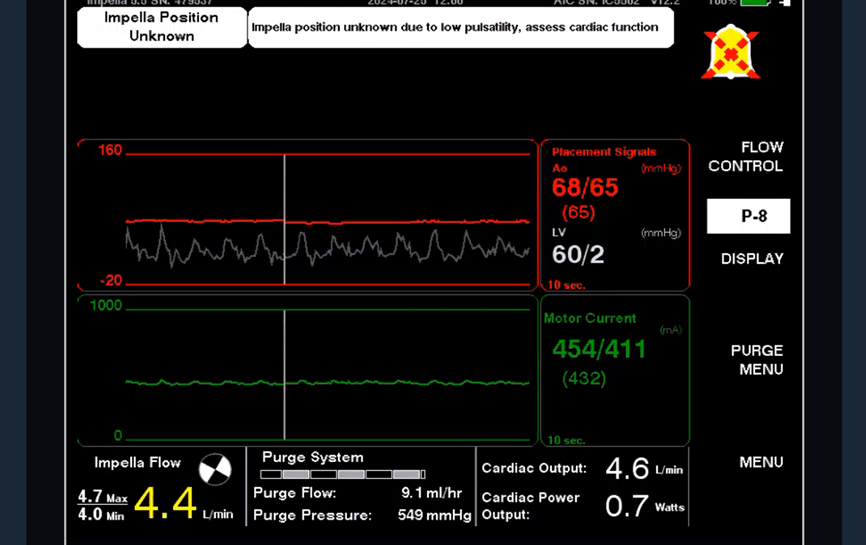
Task: Click the Cardiac Output 4.6 L/min value
Action: click(644, 468)
